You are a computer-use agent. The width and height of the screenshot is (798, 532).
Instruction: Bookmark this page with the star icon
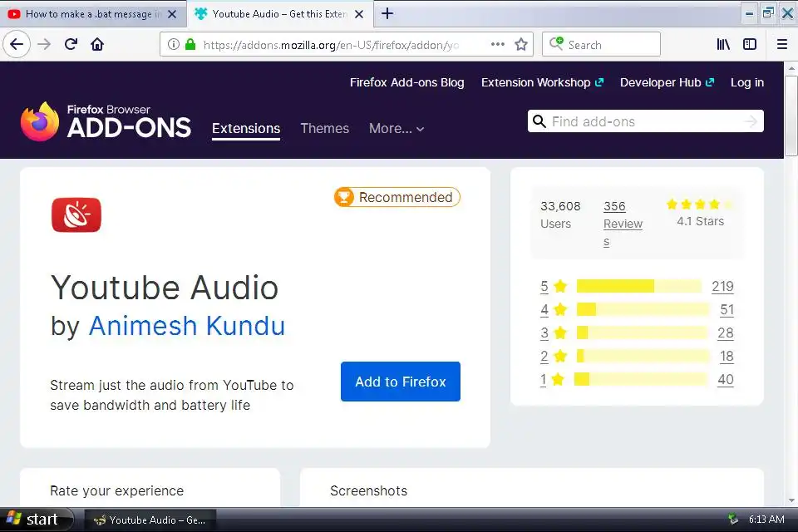521,44
